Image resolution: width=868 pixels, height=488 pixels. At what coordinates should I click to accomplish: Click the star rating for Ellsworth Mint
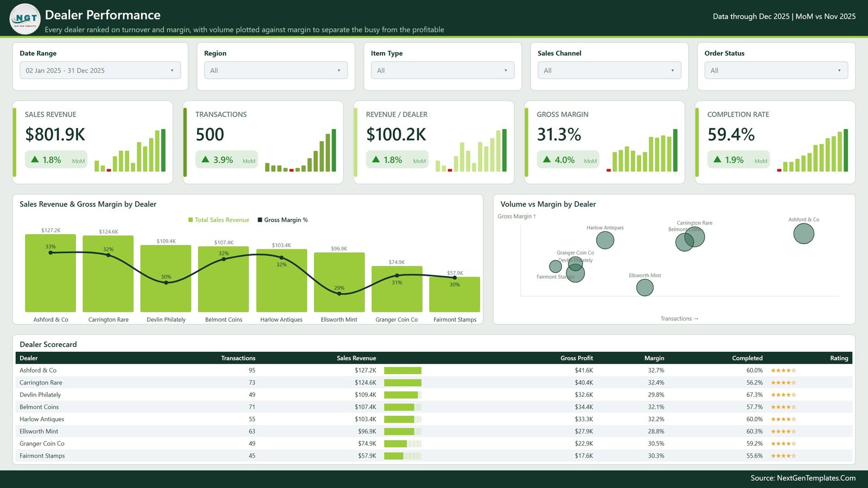pyautogui.click(x=783, y=432)
